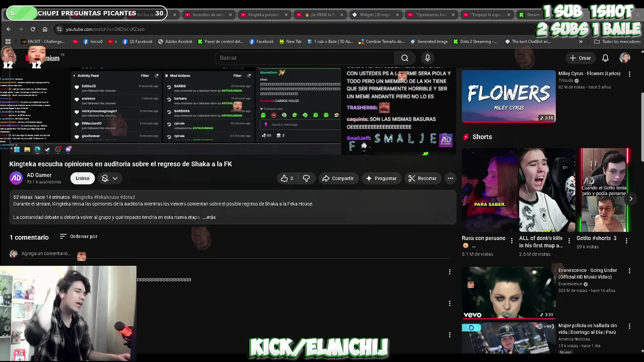Image resolution: width=644 pixels, height=362 pixels.
Task: Click the AD Gamer channel avatar
Action: point(16,178)
